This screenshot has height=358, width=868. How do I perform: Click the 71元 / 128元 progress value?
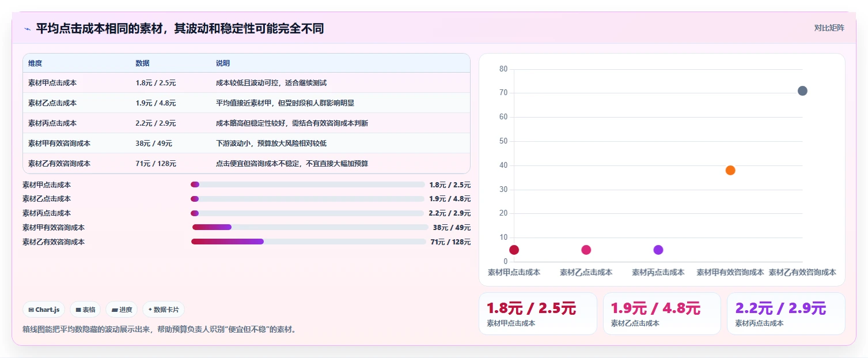(450, 242)
